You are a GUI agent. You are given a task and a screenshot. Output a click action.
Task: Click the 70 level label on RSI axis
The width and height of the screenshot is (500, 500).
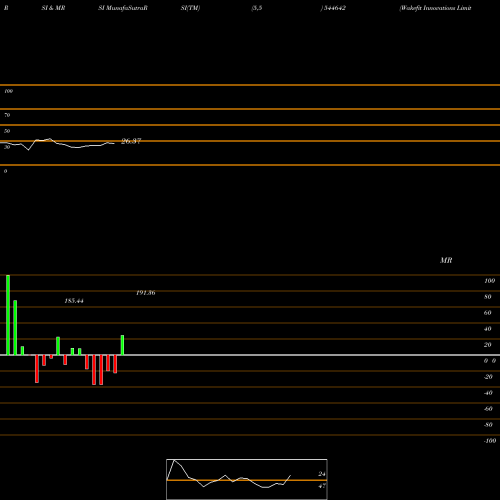[7, 115]
